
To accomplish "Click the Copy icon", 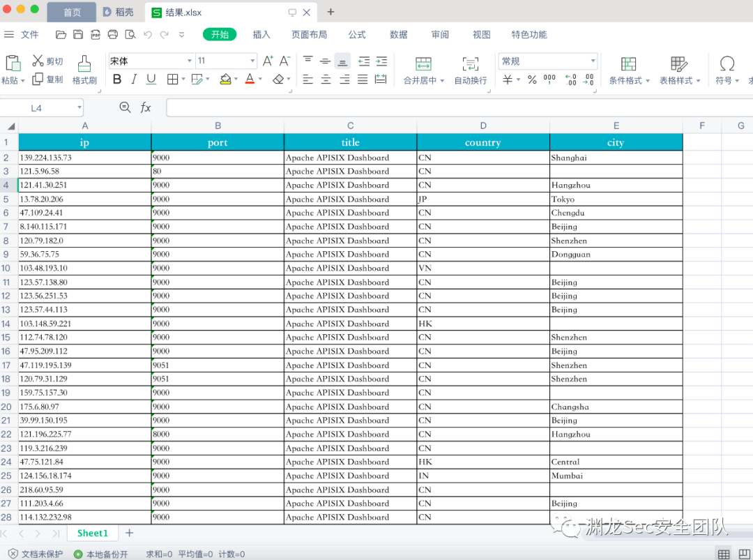I will pyautogui.click(x=38, y=80).
